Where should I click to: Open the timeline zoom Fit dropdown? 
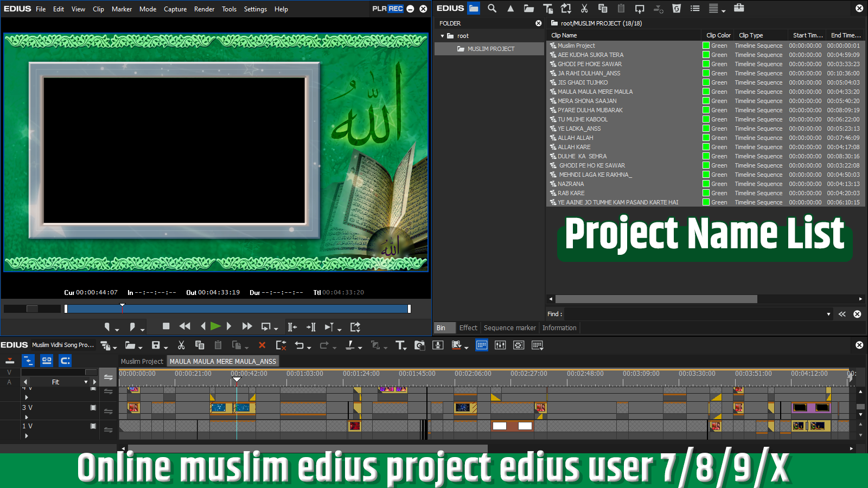(x=86, y=382)
